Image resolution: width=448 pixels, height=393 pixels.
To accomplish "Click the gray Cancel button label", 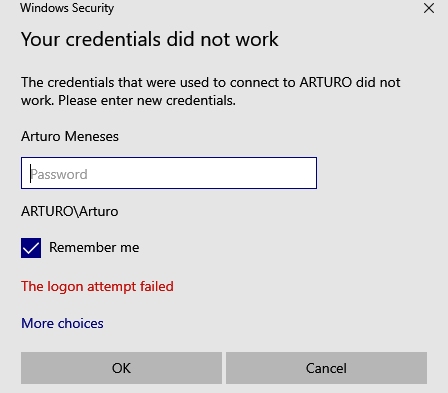I will 326,368.
